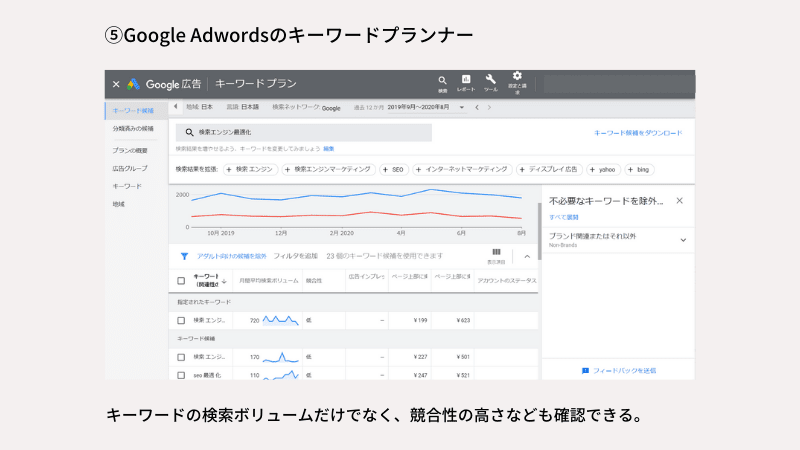Click キーワード候補をダウンロード link
800x450 pixels.
click(x=638, y=133)
